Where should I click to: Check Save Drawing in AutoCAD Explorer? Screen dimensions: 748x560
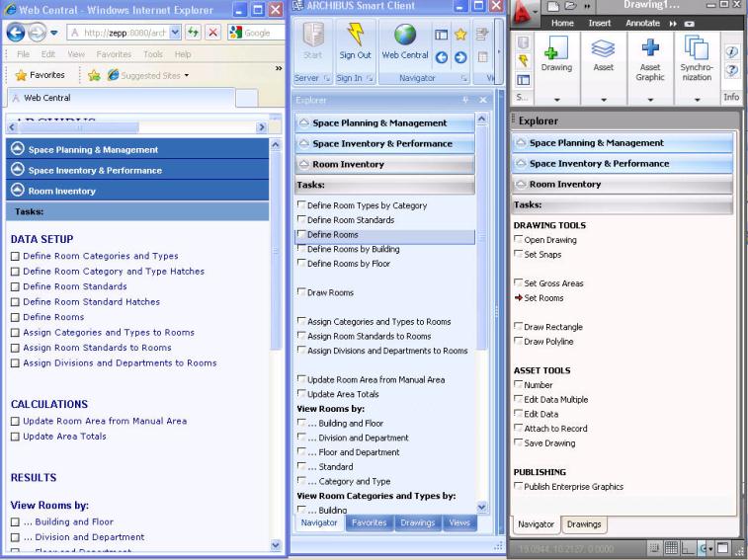[x=518, y=442]
